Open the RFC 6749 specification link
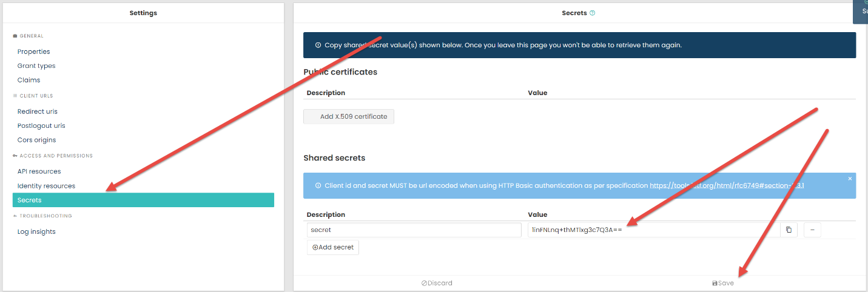 point(727,185)
